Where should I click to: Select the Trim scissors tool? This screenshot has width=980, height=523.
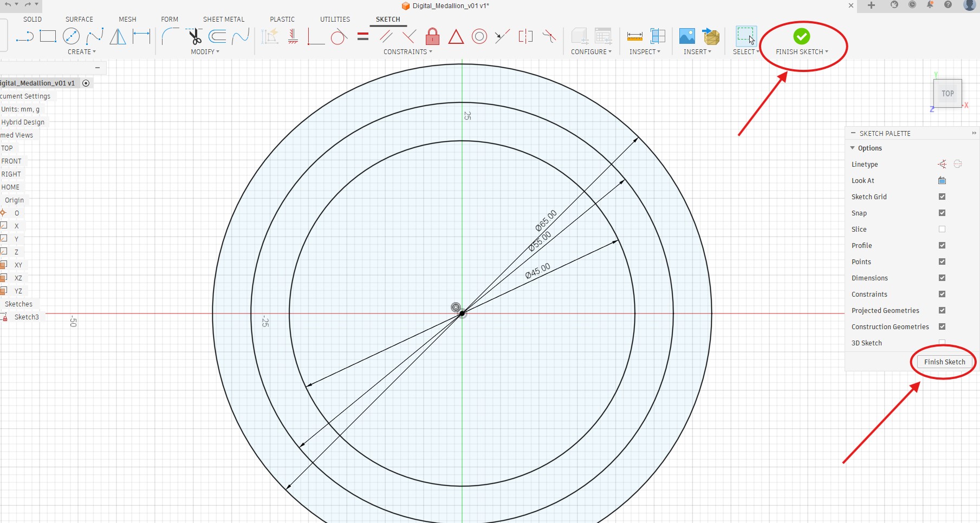(194, 37)
